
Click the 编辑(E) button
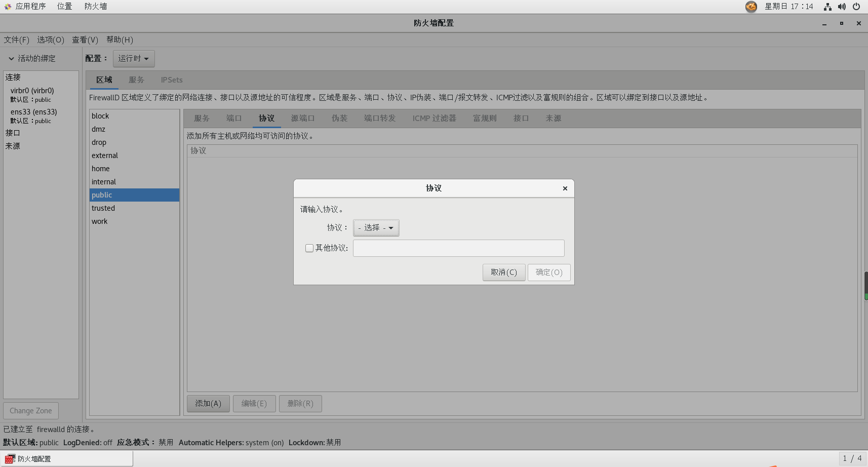(x=254, y=404)
